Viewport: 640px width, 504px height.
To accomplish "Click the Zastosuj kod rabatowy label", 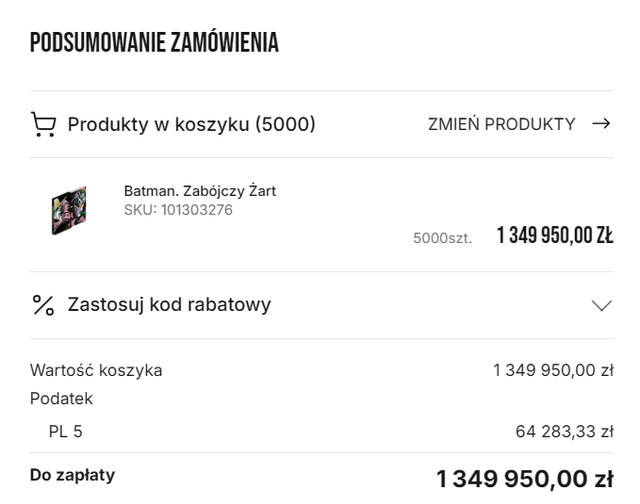I will (x=169, y=305).
